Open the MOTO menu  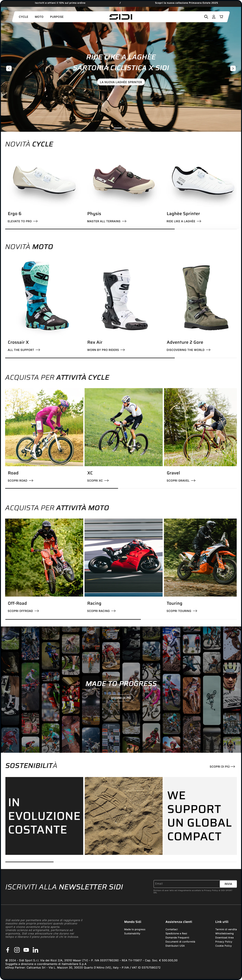39,17
